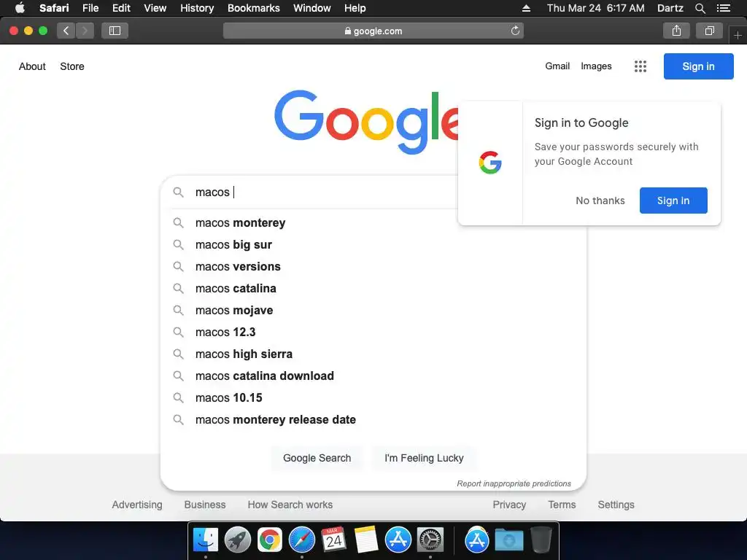Select suggestion macos monterey
The image size is (747, 560).
(373, 223)
